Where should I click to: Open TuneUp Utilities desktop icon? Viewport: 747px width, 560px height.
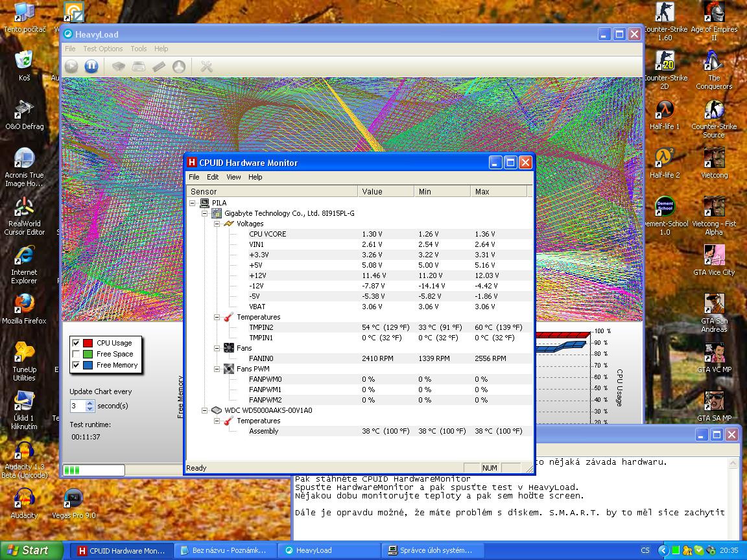point(24,362)
